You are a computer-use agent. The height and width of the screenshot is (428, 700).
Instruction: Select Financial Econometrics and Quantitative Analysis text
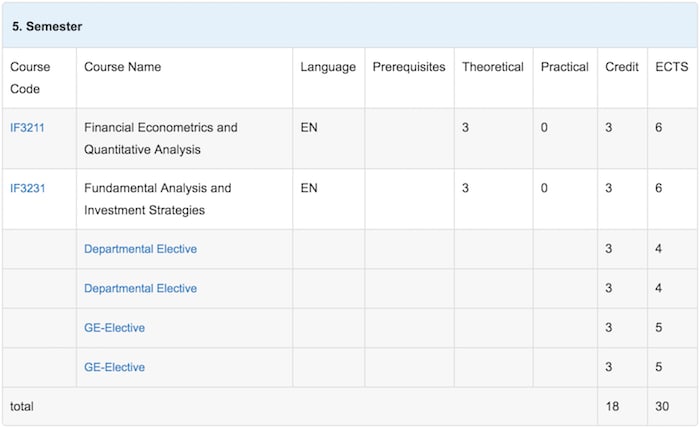[x=161, y=138]
